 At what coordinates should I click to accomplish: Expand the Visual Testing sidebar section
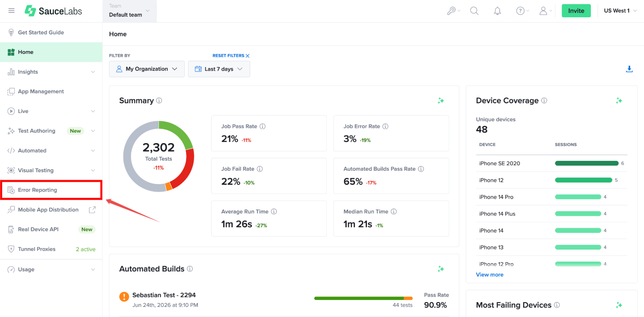[51, 170]
